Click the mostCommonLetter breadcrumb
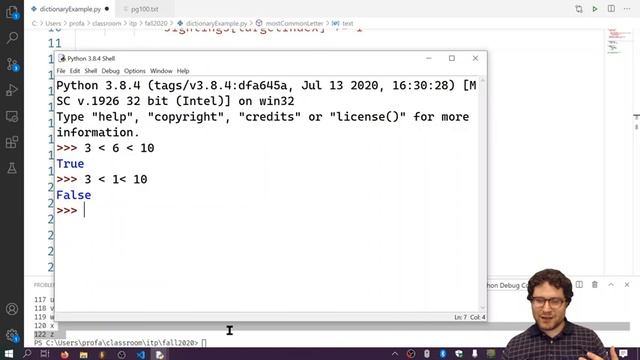 [x=294, y=24]
